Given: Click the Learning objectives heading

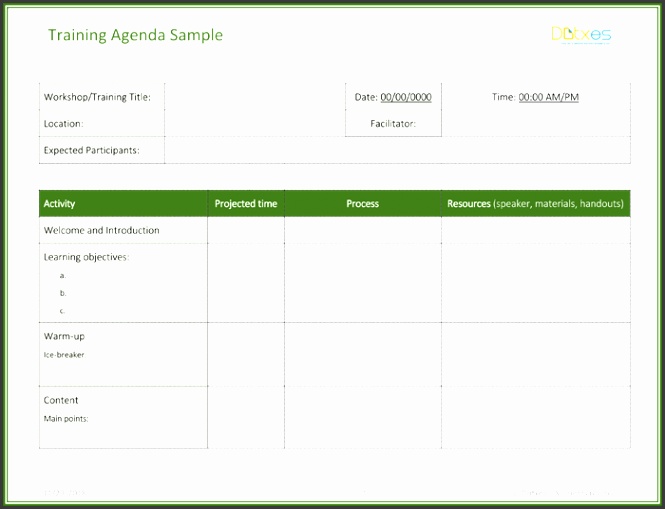Looking at the screenshot, I should pyautogui.click(x=86, y=257).
